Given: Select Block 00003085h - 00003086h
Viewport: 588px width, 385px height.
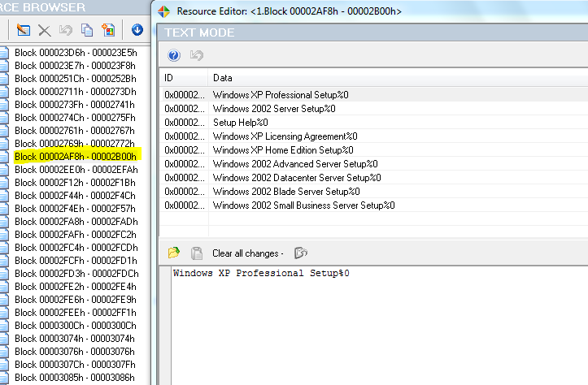Looking at the screenshot, I should coord(75,378).
